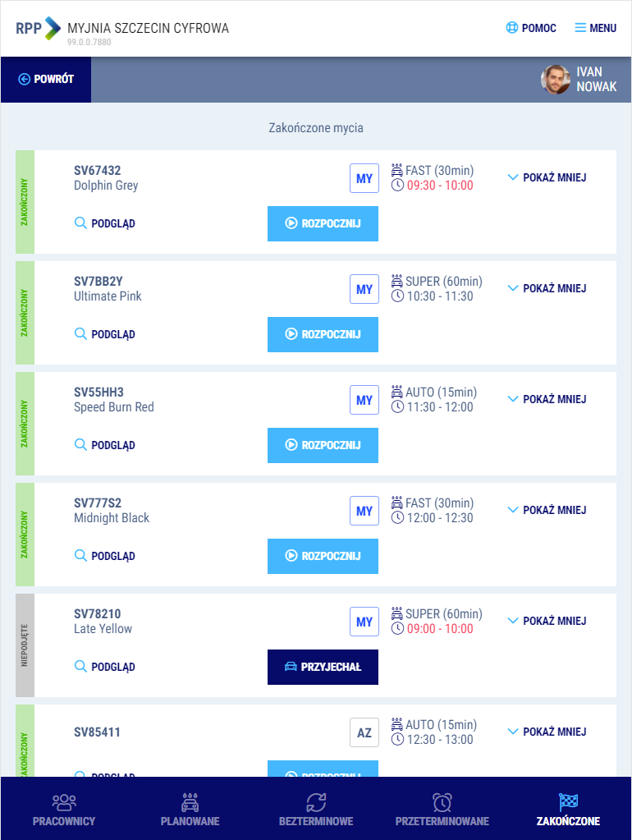
Task: Click Ivan Nowak's profile avatar
Action: pyautogui.click(x=556, y=80)
